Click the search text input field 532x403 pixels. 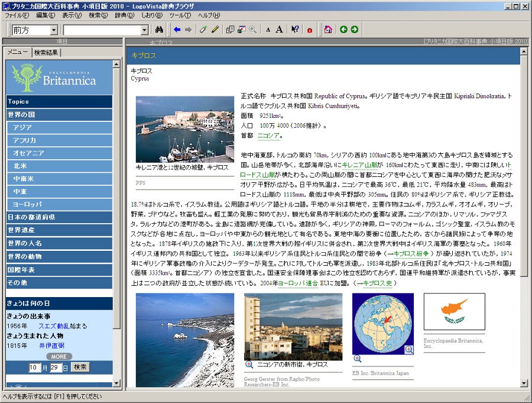coord(102,30)
